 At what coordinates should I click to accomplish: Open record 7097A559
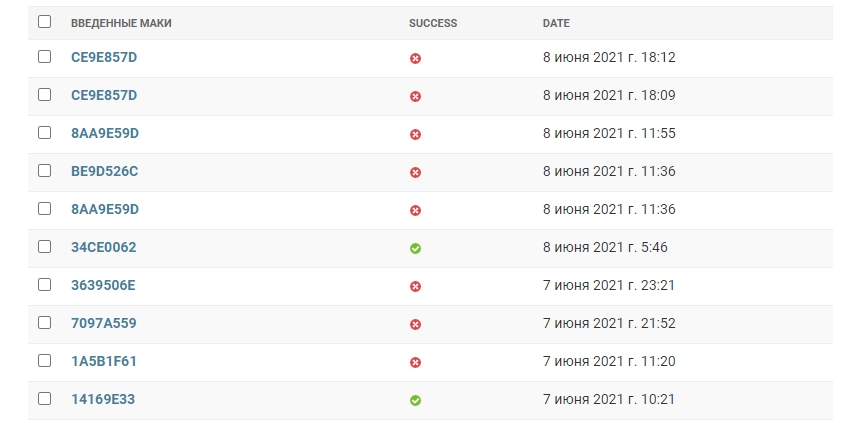click(x=104, y=323)
